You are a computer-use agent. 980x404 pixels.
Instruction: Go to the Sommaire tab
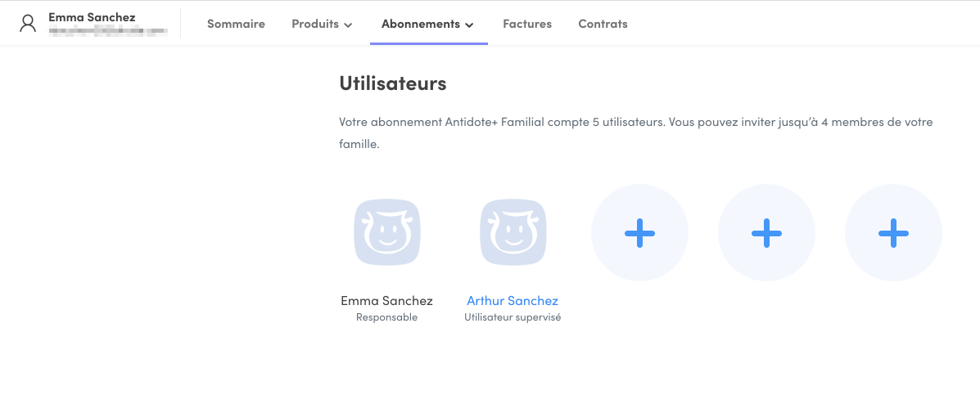[236, 24]
